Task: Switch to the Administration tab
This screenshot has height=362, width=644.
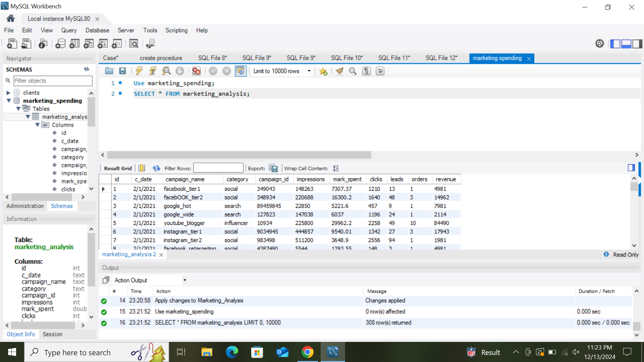Action: (x=25, y=206)
